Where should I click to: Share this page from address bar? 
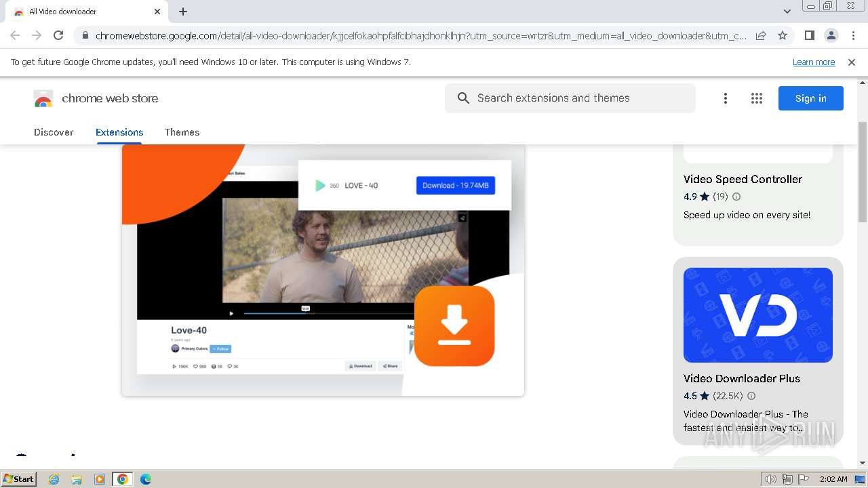(761, 35)
